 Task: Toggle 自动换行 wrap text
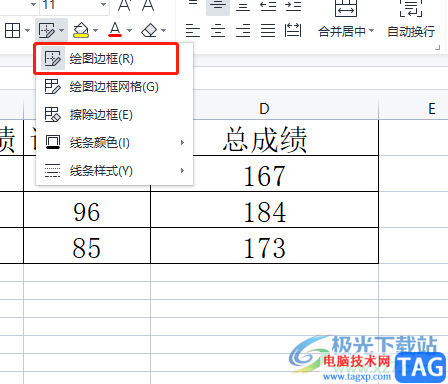pyautogui.click(x=411, y=32)
